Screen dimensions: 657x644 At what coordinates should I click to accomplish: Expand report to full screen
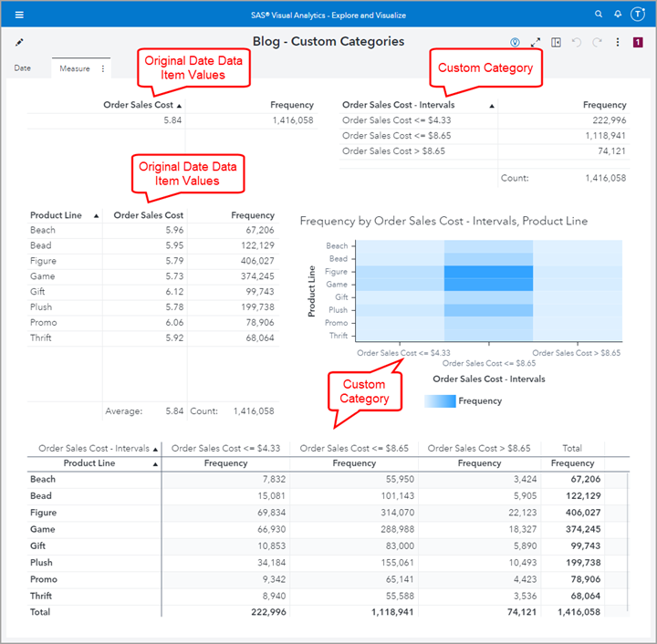coord(536,42)
